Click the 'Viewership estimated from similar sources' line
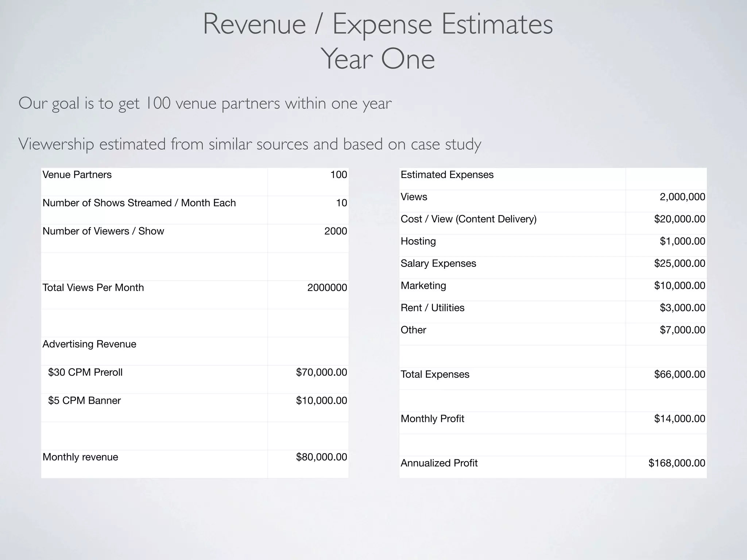 [250, 144]
